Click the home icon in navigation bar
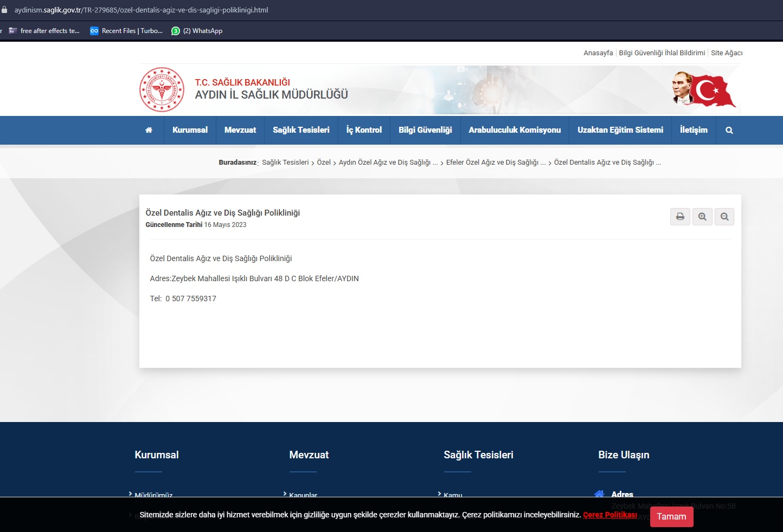This screenshot has width=783, height=532. (149, 130)
